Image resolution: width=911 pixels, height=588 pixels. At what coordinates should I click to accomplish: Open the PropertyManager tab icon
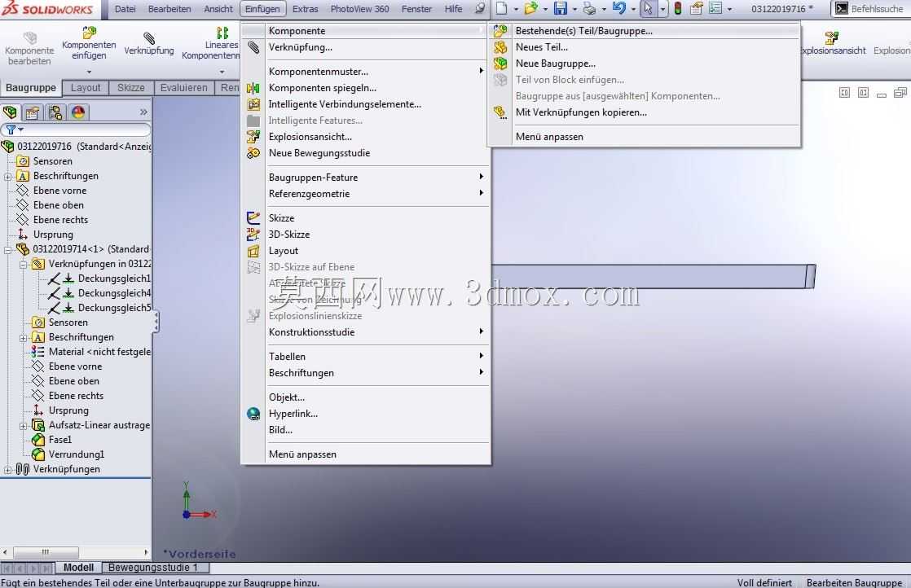coord(33,112)
